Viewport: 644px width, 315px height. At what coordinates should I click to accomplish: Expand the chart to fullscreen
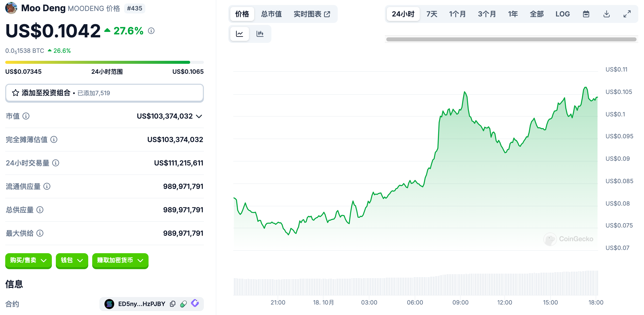click(627, 14)
